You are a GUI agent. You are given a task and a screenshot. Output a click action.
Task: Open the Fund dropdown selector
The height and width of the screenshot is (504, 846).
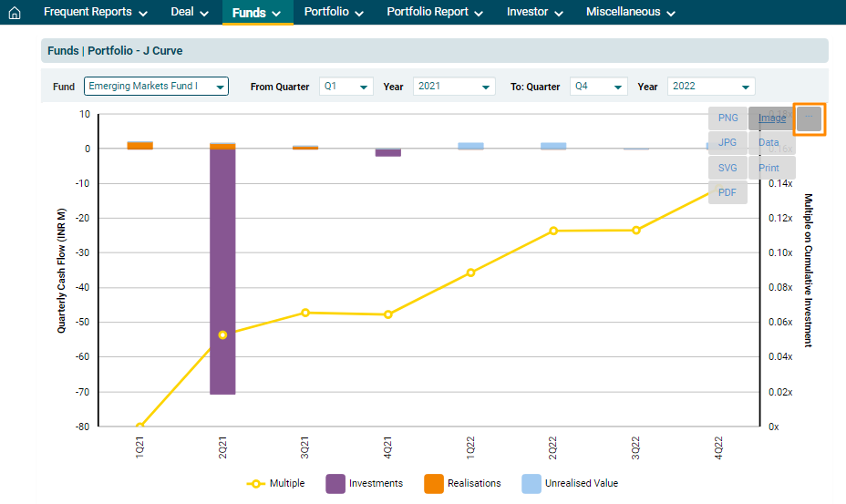tap(156, 87)
